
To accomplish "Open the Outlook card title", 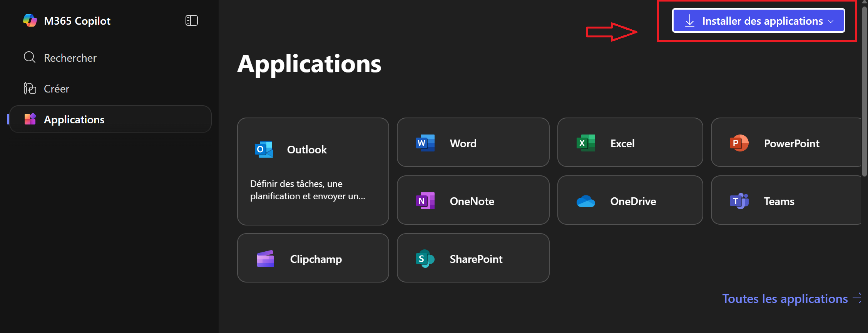I will tap(307, 150).
